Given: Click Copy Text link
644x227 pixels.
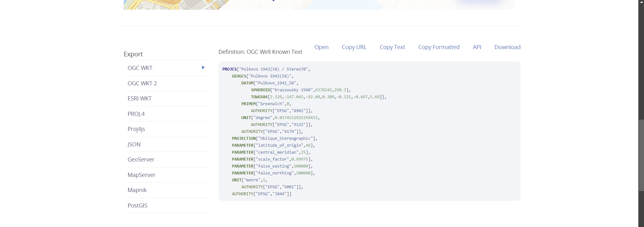Looking at the screenshot, I should pos(392,47).
